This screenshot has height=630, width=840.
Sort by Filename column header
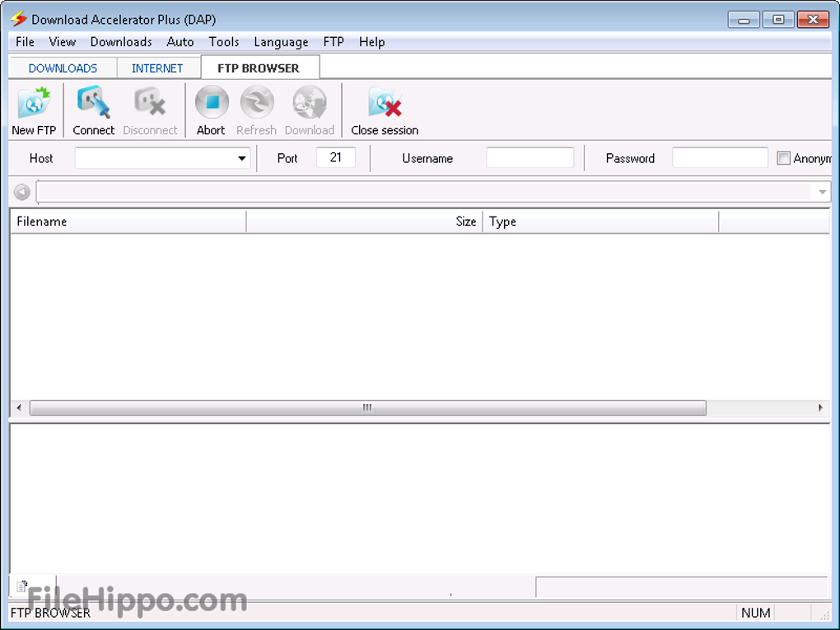pyautogui.click(x=128, y=222)
